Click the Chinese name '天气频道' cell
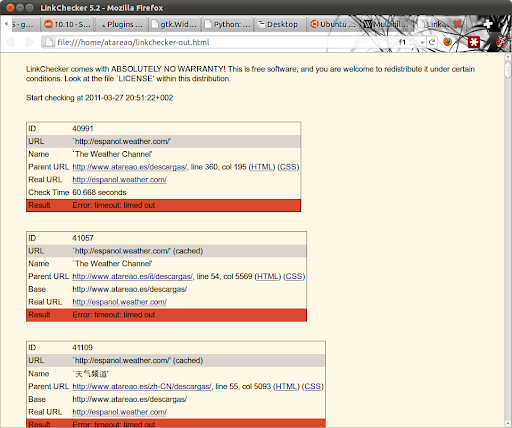 pos(90,374)
